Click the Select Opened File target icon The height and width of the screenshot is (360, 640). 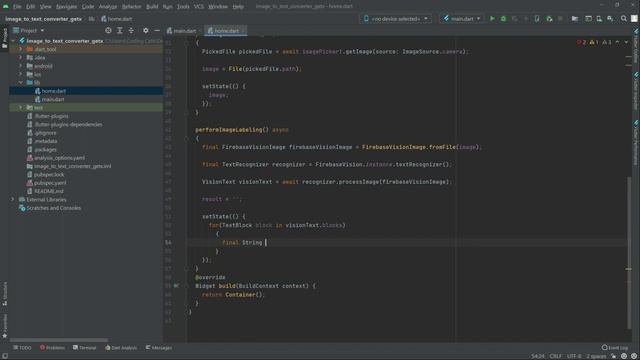tap(108, 31)
